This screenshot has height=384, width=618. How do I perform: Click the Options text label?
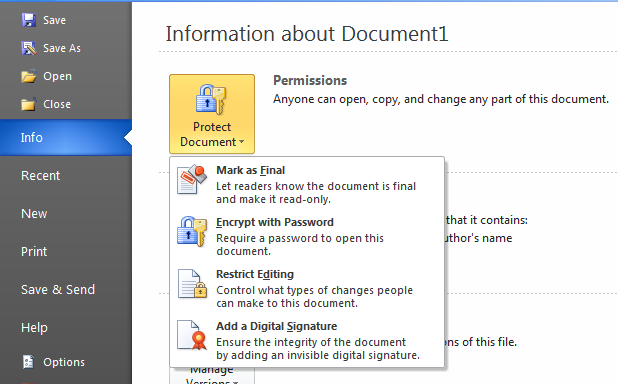click(64, 362)
